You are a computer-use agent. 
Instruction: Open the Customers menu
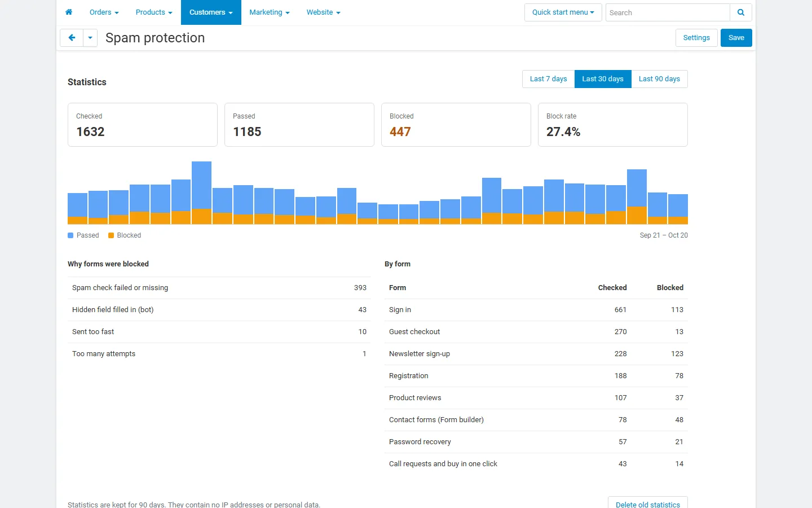pos(211,12)
